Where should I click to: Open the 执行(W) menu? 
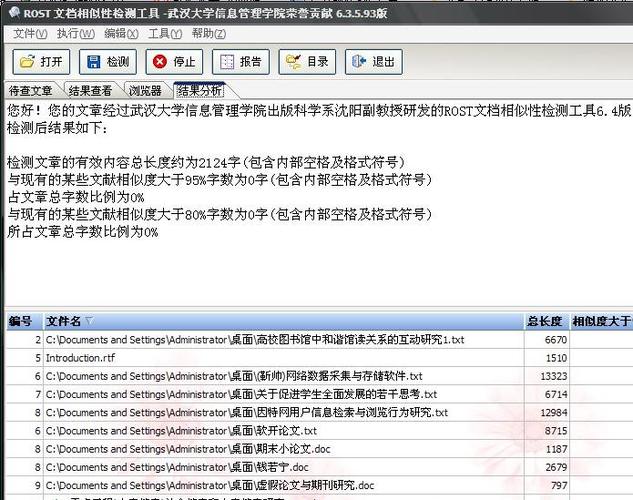76,33
